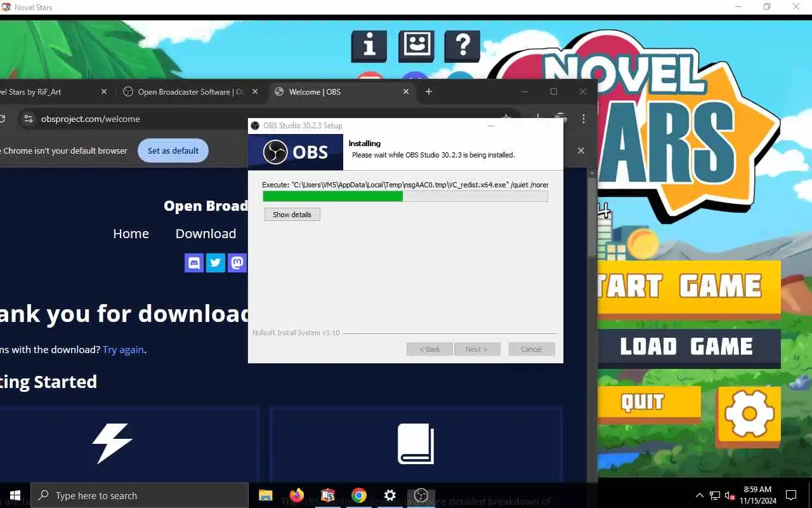Click the OBS logo in the installer
The height and width of the screenshot is (508, 812).
pos(296,152)
